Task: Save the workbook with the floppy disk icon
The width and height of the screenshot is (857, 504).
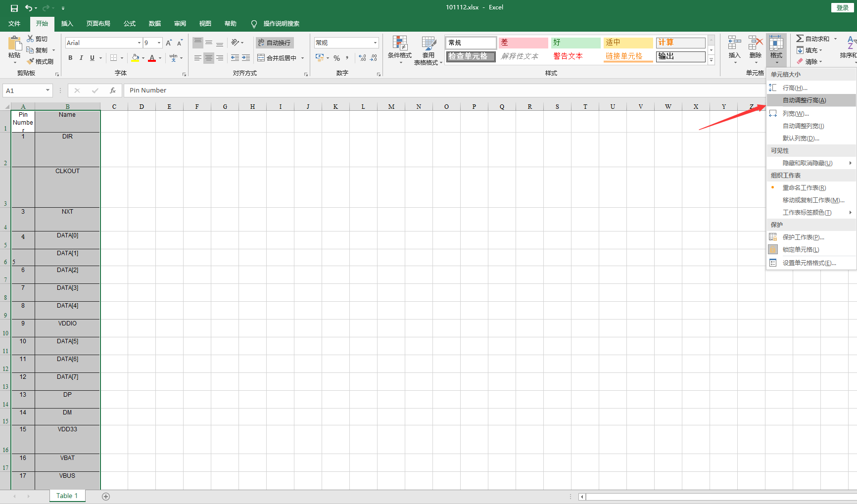Action: 14,8
